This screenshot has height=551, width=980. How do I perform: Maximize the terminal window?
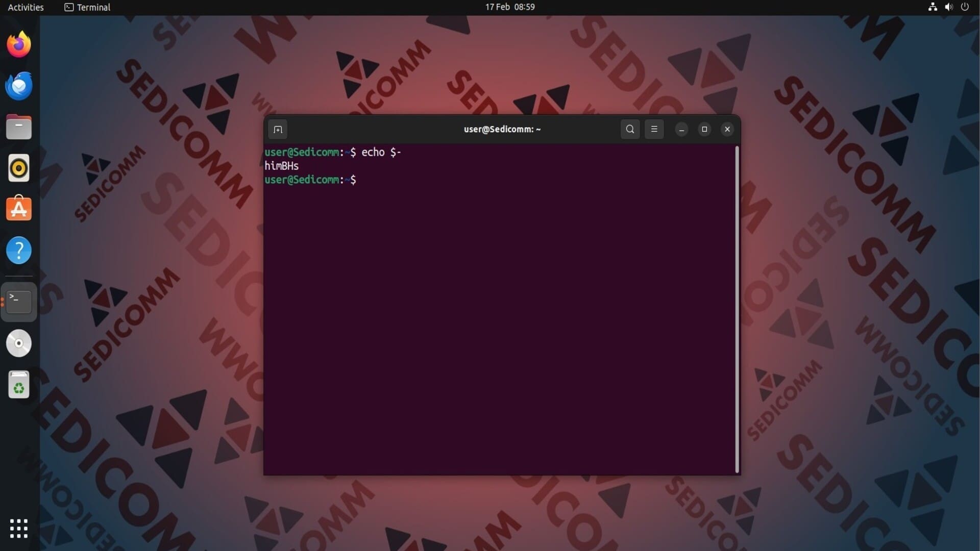[x=704, y=129]
